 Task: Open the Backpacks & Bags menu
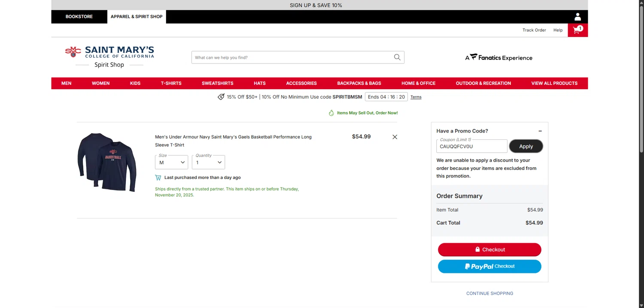359,83
